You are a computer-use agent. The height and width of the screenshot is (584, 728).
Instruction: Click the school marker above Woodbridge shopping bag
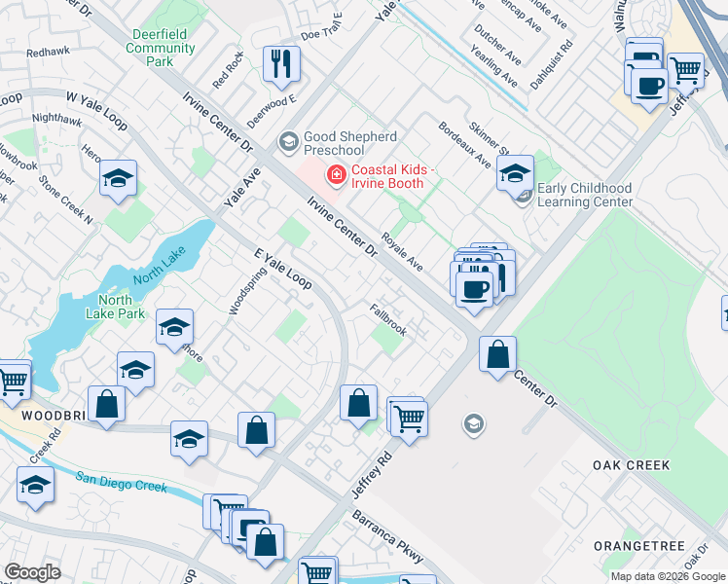click(135, 371)
